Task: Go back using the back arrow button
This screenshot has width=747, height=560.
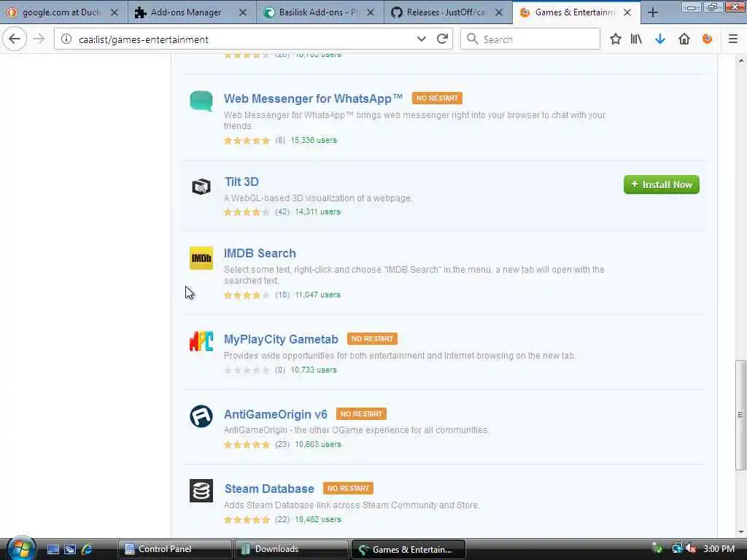Action: click(15, 39)
